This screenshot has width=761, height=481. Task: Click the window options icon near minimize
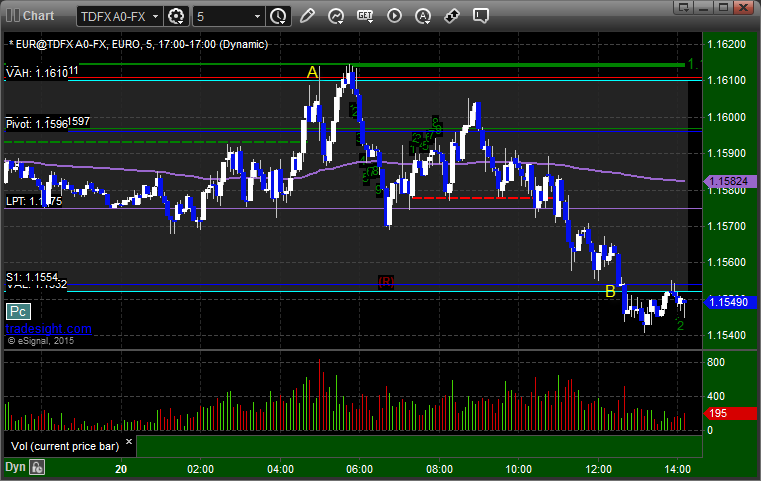point(684,7)
